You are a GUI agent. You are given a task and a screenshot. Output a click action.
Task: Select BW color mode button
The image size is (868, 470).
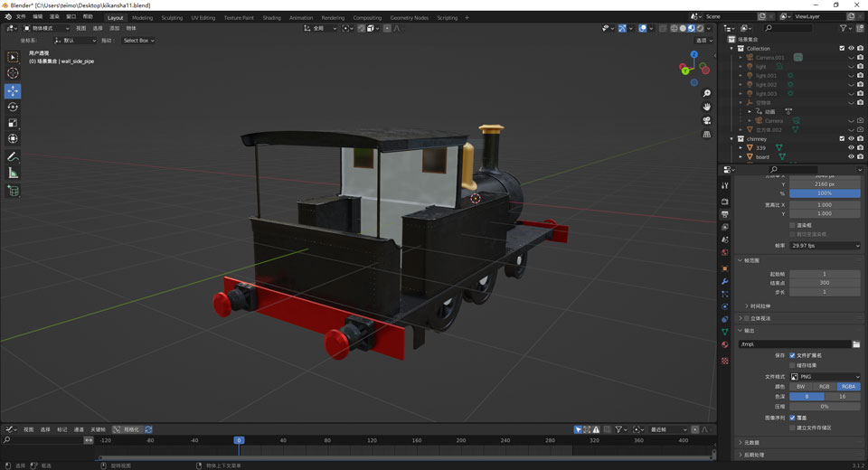800,386
